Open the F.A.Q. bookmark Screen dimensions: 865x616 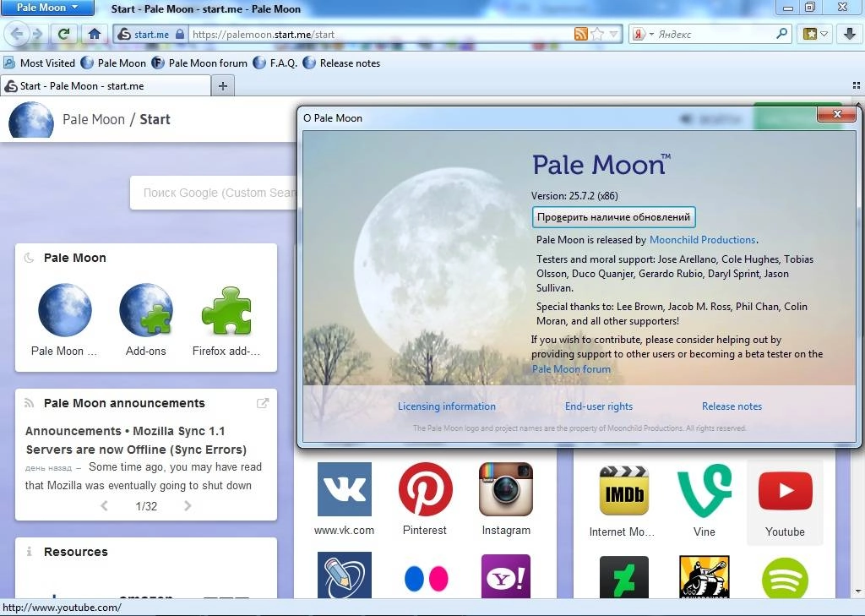click(x=276, y=63)
